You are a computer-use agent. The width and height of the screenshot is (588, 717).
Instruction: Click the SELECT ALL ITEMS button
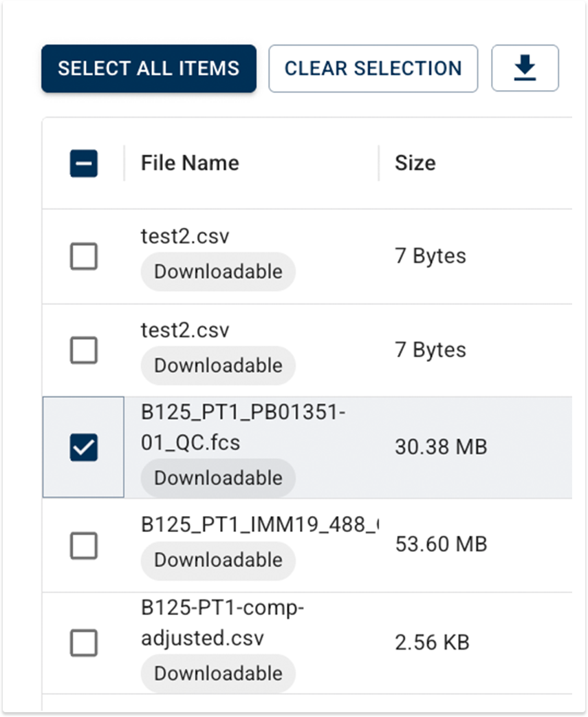149,68
